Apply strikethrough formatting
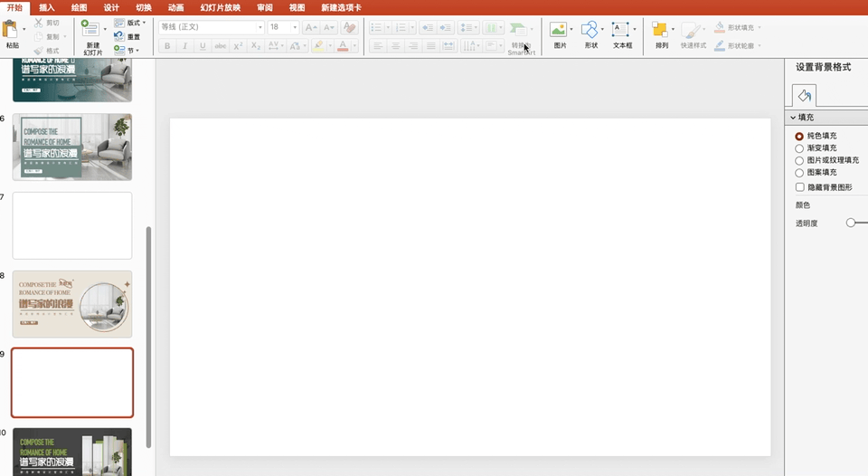 click(x=221, y=46)
